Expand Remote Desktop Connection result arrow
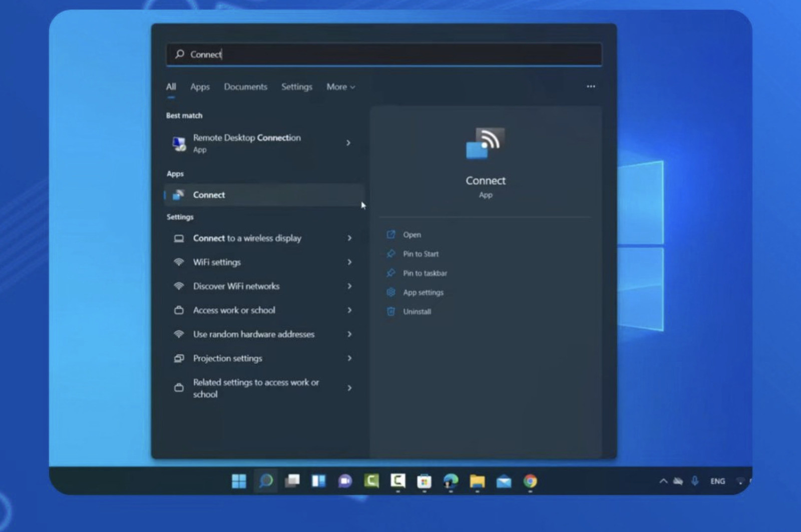 (348, 143)
